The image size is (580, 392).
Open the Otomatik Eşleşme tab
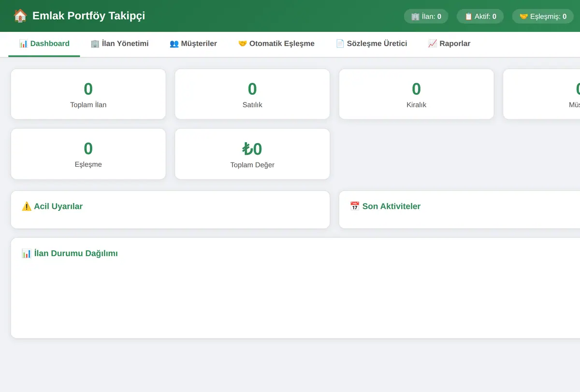(x=276, y=44)
